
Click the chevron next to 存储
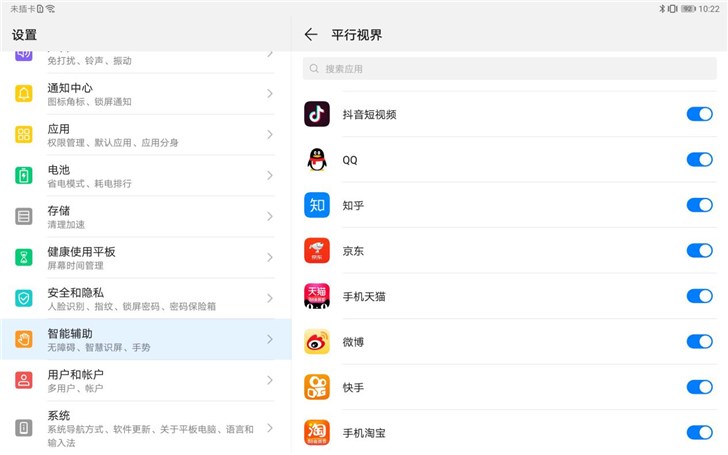tap(270, 216)
